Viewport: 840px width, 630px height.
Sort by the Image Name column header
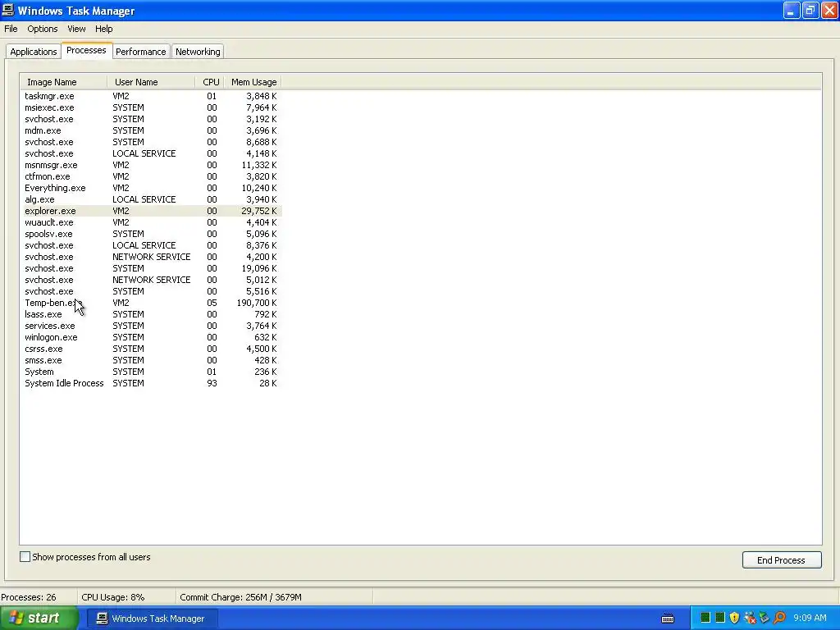coord(64,82)
